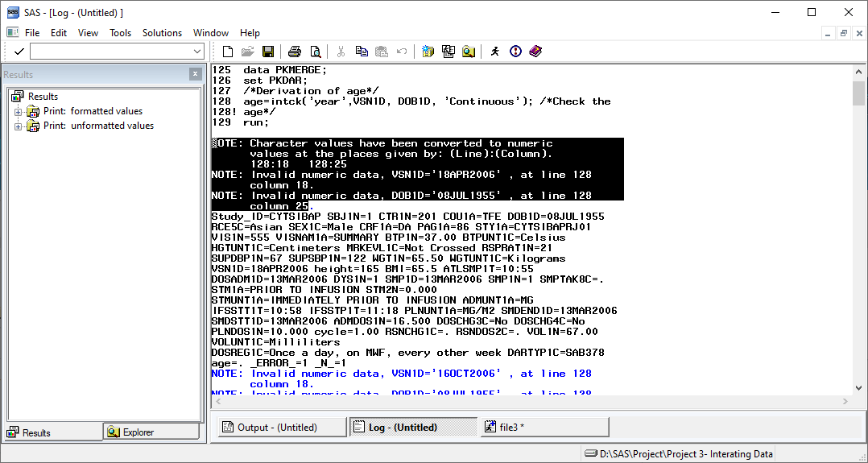Click the vertical scrollbar thumb in the log
The height and width of the screenshot is (463, 868).
(x=858, y=93)
